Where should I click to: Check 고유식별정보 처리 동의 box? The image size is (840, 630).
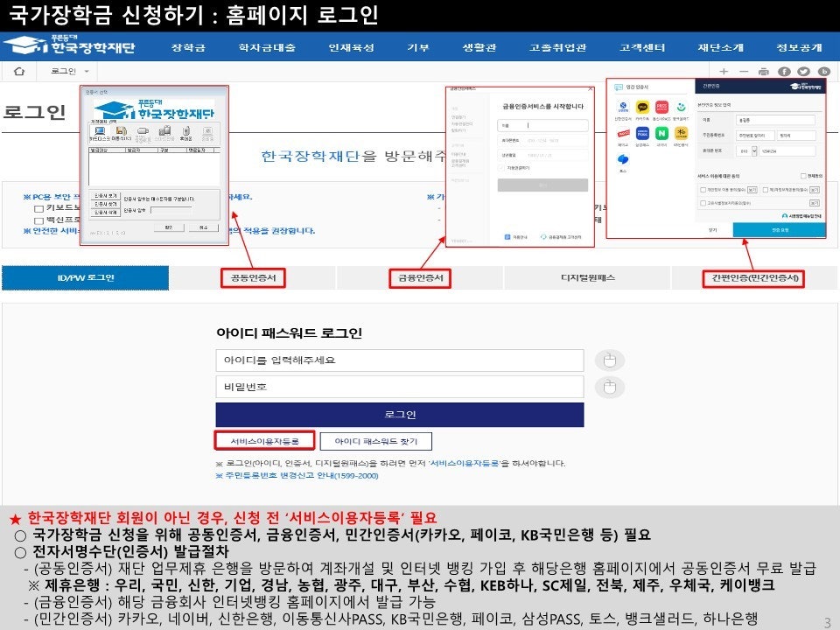tap(703, 203)
